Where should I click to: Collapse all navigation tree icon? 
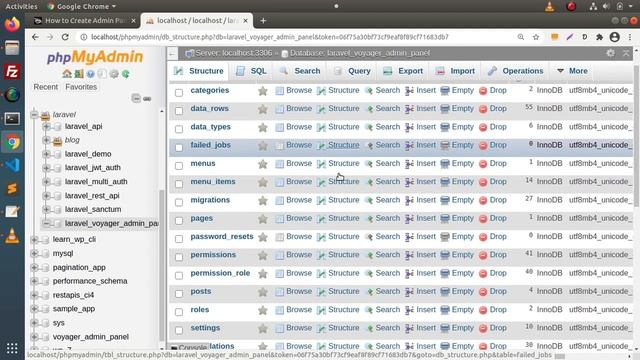coord(136,98)
